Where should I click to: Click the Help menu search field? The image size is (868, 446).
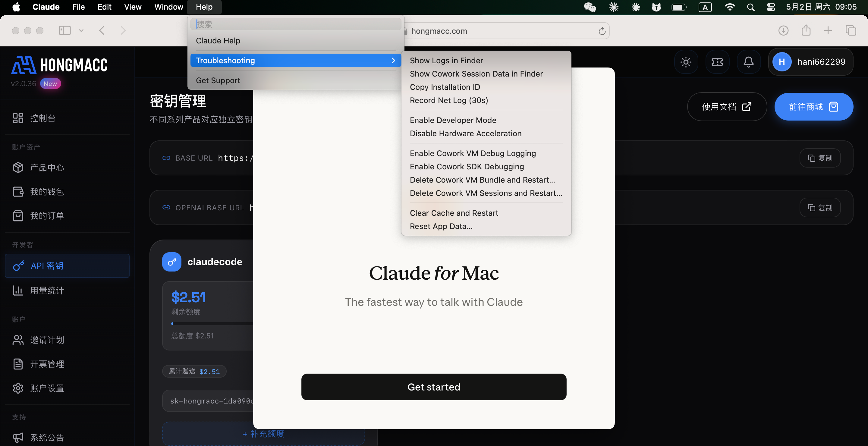[295, 24]
